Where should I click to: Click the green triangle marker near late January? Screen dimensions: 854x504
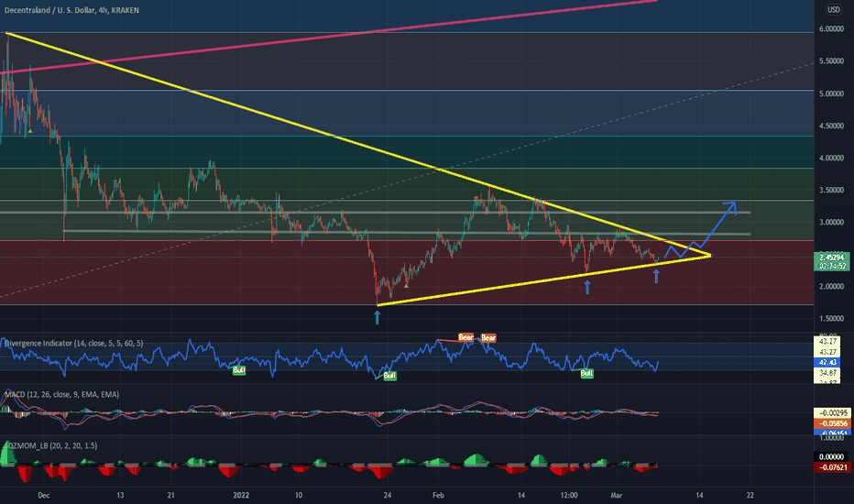click(x=406, y=284)
